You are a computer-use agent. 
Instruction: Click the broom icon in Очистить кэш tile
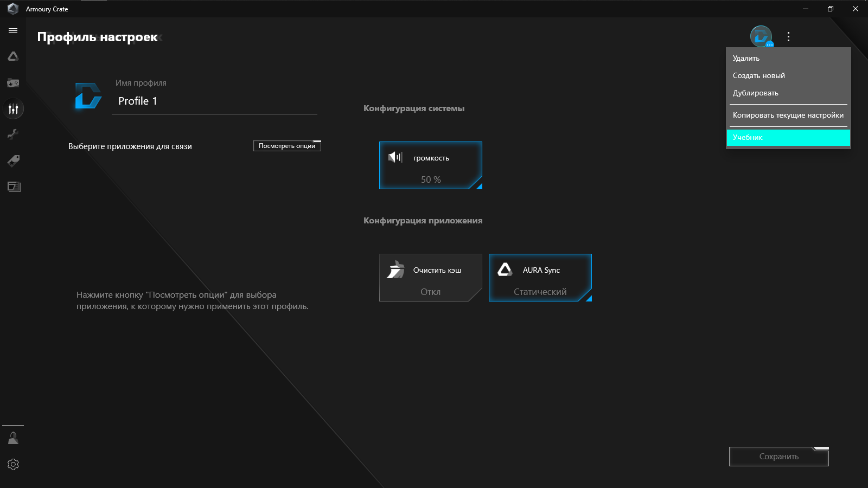pos(395,269)
